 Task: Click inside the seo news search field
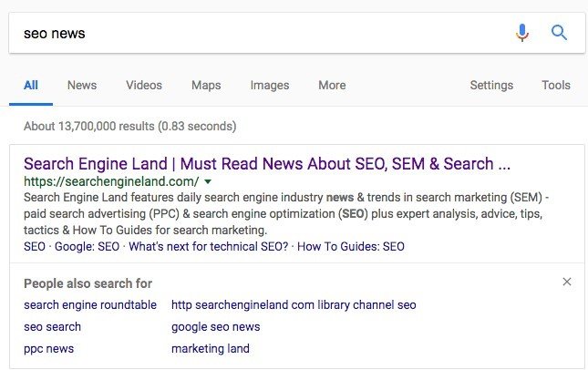[263, 33]
